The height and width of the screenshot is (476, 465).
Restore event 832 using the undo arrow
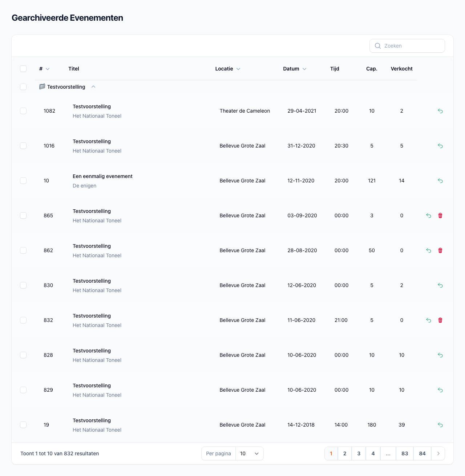tap(429, 320)
